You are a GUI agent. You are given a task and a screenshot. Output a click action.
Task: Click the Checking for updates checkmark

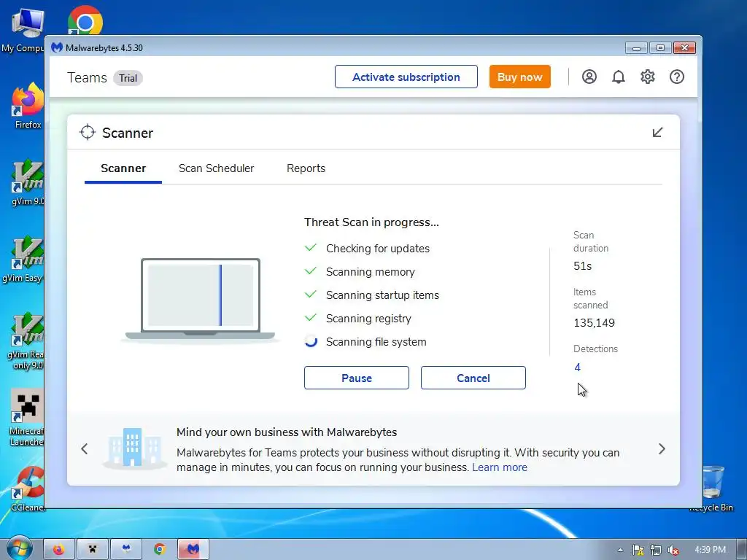[x=311, y=248]
